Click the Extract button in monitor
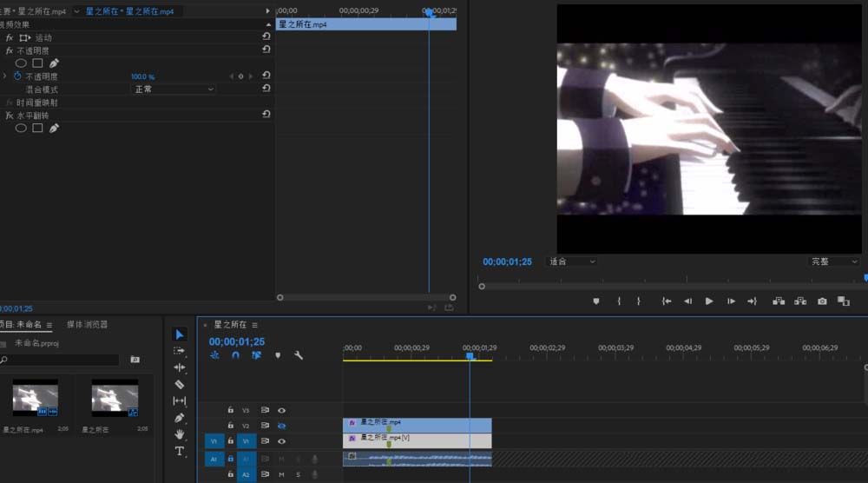Viewport: 868px width, 483px height. tap(800, 301)
